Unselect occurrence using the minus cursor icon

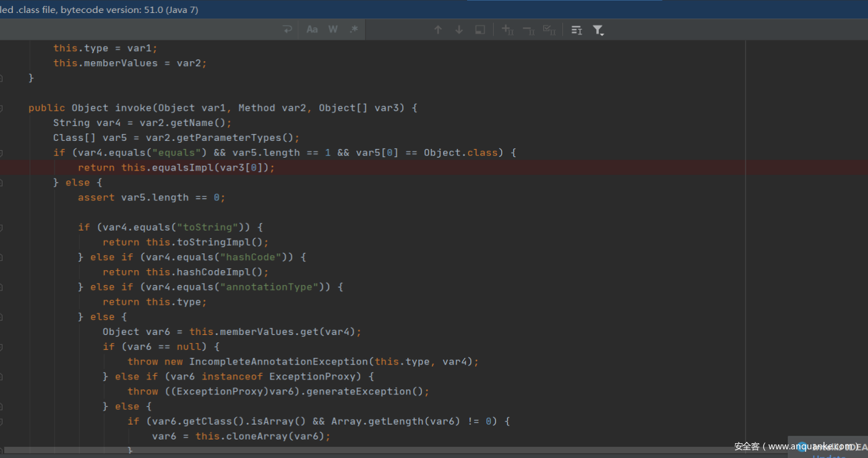click(x=528, y=30)
